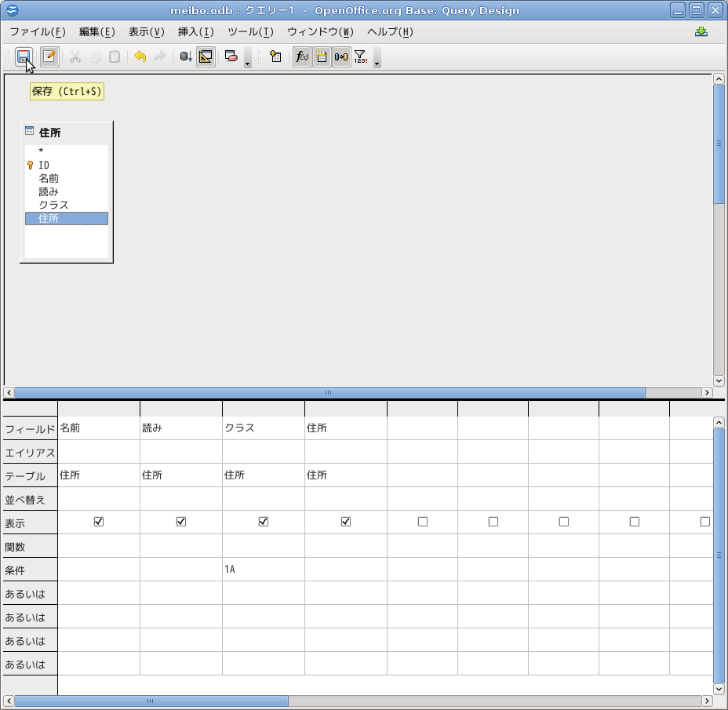
Task: Click the Undo arrow icon
Action: coord(140,56)
